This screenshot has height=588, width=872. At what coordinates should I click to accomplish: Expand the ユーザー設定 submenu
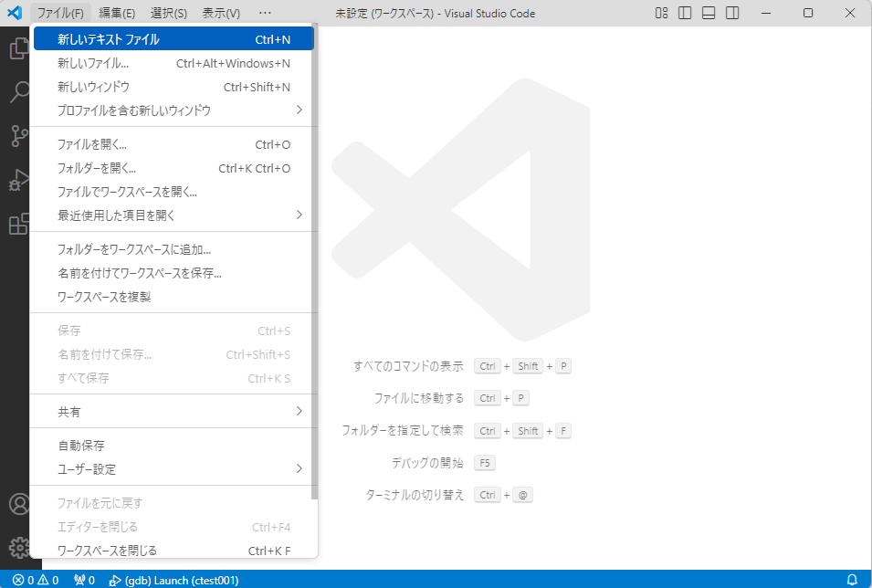coord(173,469)
